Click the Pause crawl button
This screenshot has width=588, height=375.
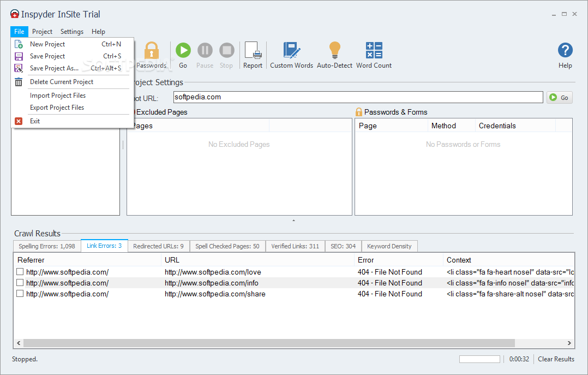[x=205, y=56]
